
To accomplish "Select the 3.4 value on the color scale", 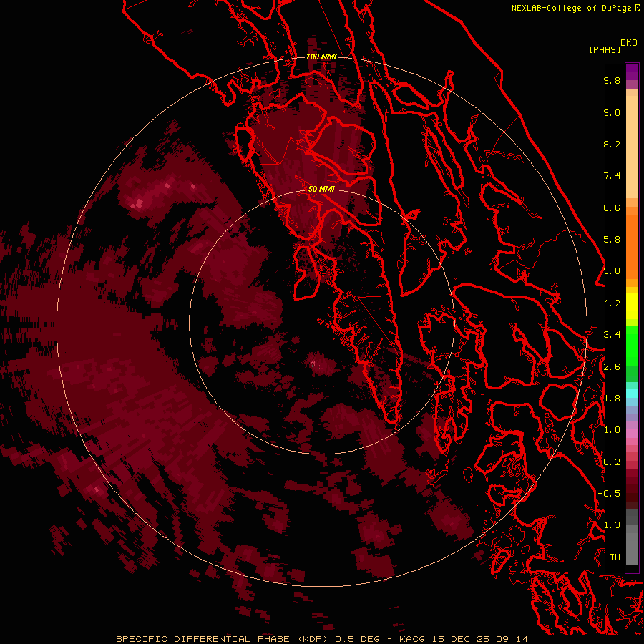I will [x=612, y=335].
